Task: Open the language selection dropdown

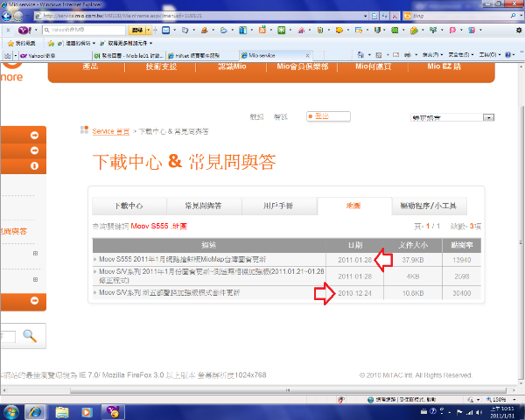Action: 452,117
